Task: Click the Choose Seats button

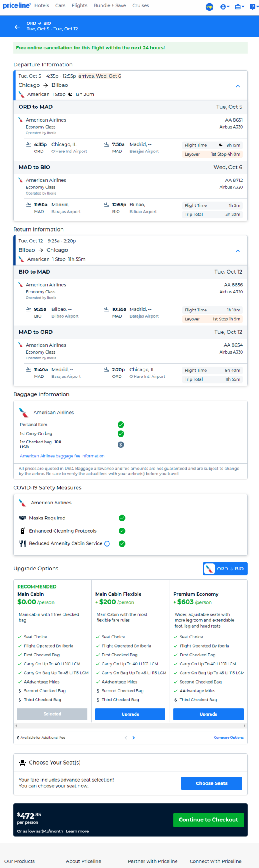Action: click(x=211, y=783)
